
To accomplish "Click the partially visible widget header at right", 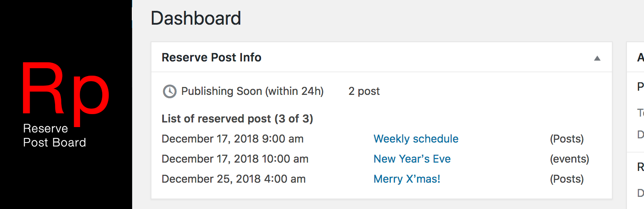I will 640,57.
